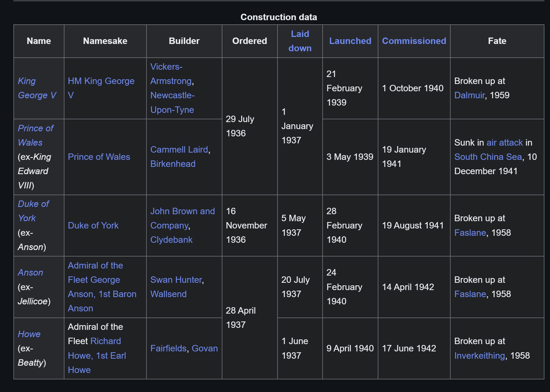
Task: Visit the Birkenhead link
Action: tap(173, 164)
